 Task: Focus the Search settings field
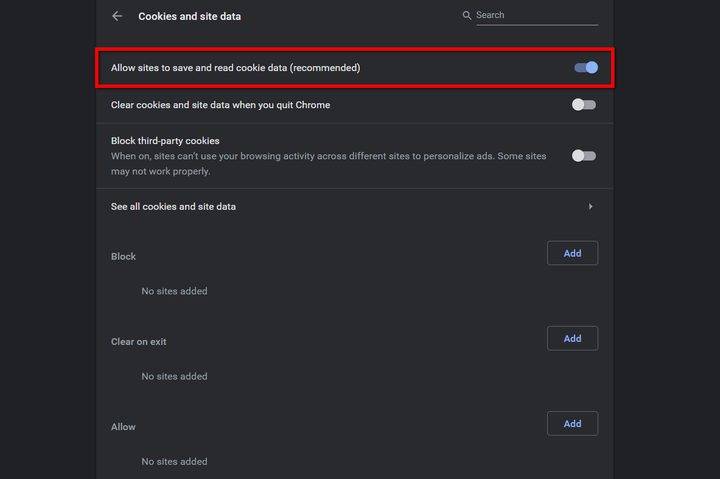[x=537, y=15]
